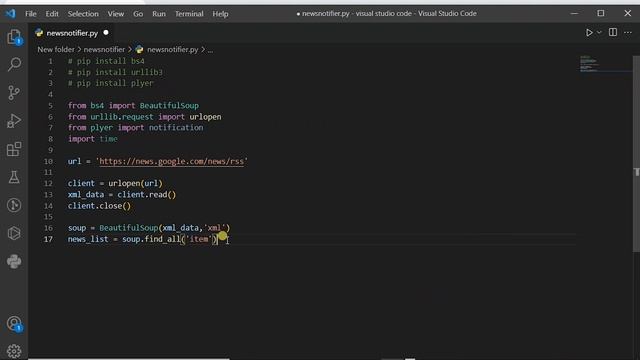
Task: Open the Go menu
Action: [x=138, y=14]
